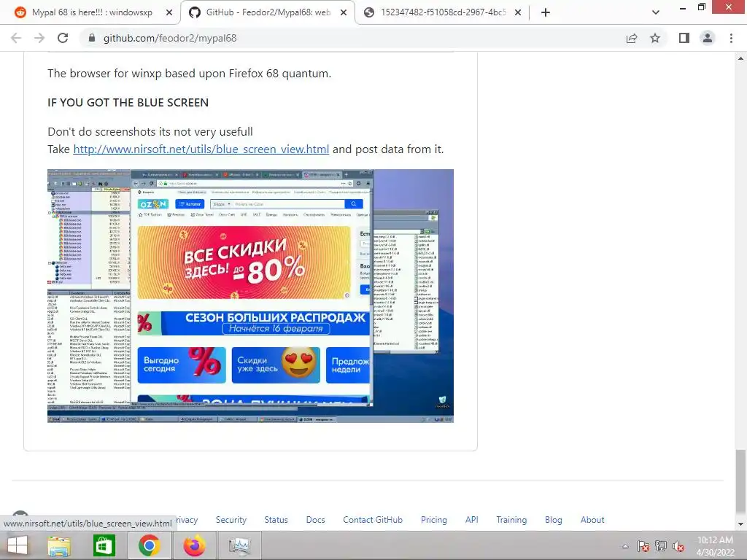Image resolution: width=747 pixels, height=560 pixels.
Task: Open the Contact GitHub footer link
Action: (373, 520)
